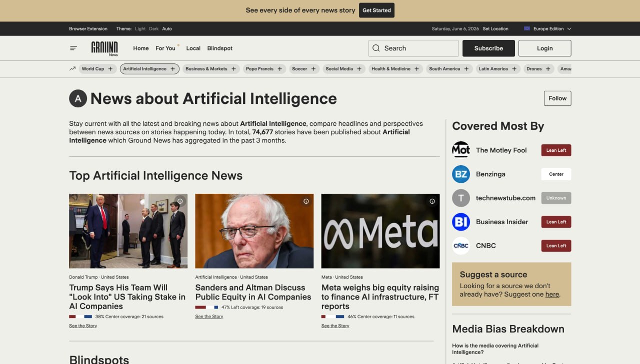Click the Login button
Image resolution: width=640 pixels, height=364 pixels.
coord(545,48)
